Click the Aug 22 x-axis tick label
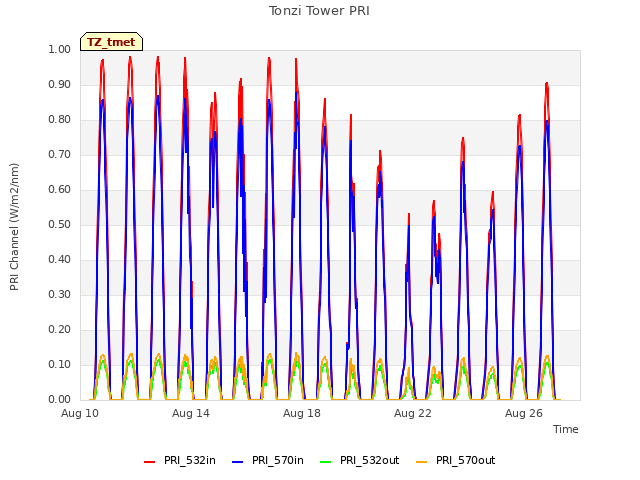Screen dimensions: 640x480 point(413,413)
